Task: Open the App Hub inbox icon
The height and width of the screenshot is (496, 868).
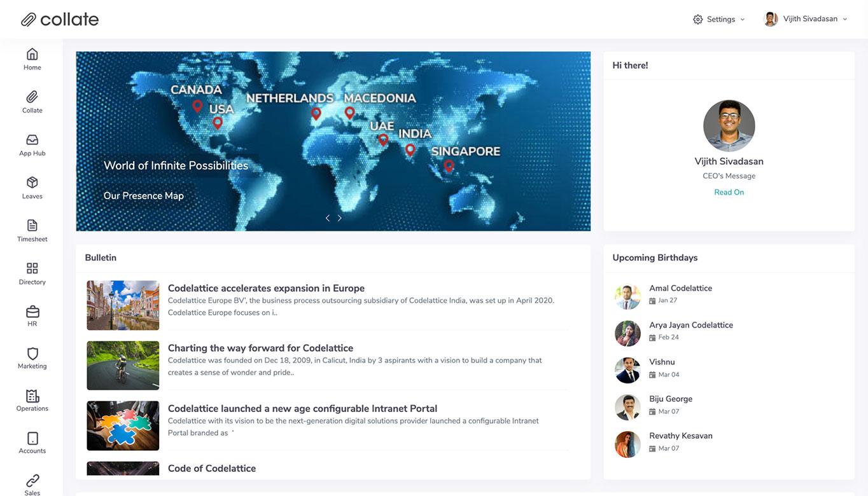Action: click(32, 140)
